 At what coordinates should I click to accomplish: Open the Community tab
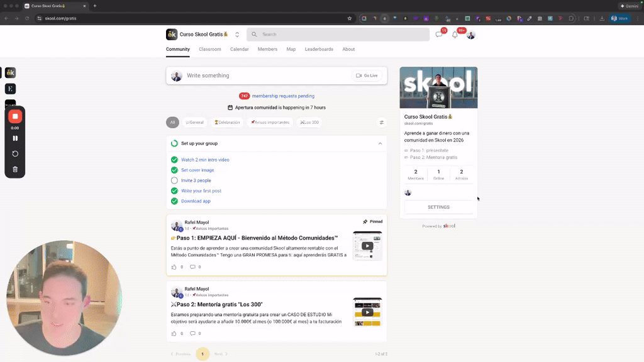(x=178, y=49)
